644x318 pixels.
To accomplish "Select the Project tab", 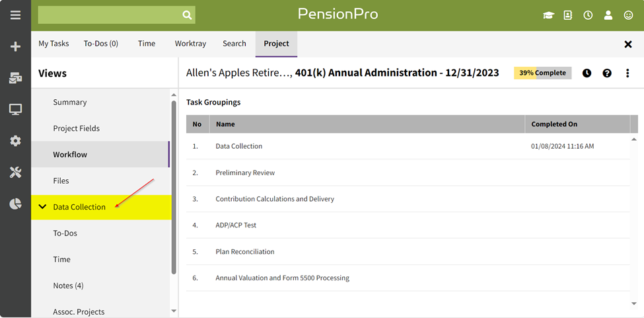I will tap(276, 44).
